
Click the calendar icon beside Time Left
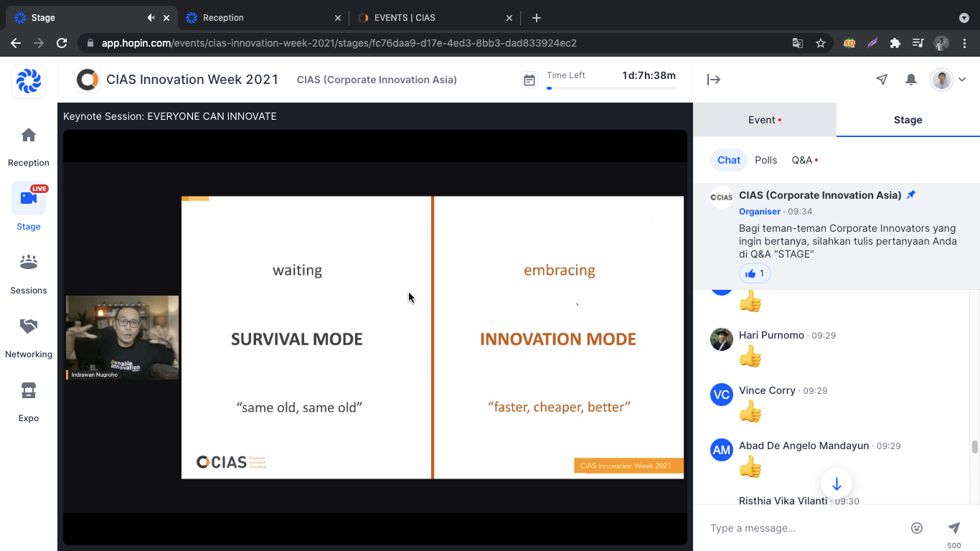[x=529, y=80]
